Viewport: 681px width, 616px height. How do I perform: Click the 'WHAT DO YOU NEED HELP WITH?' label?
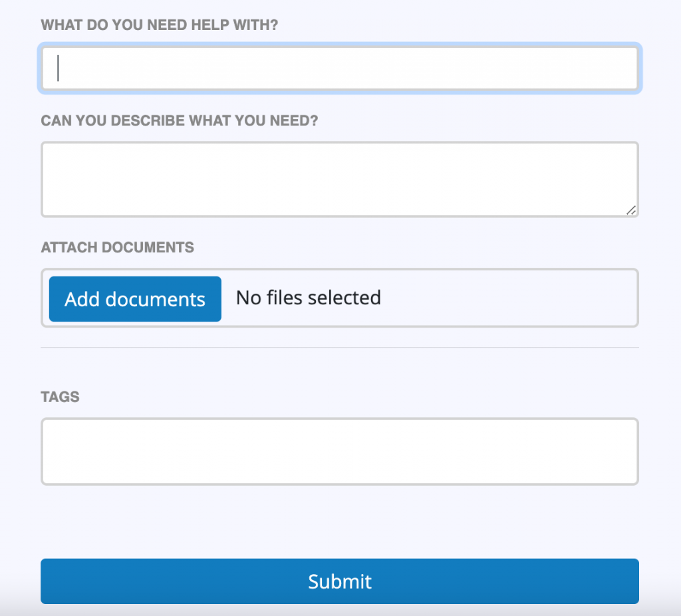pos(160,25)
